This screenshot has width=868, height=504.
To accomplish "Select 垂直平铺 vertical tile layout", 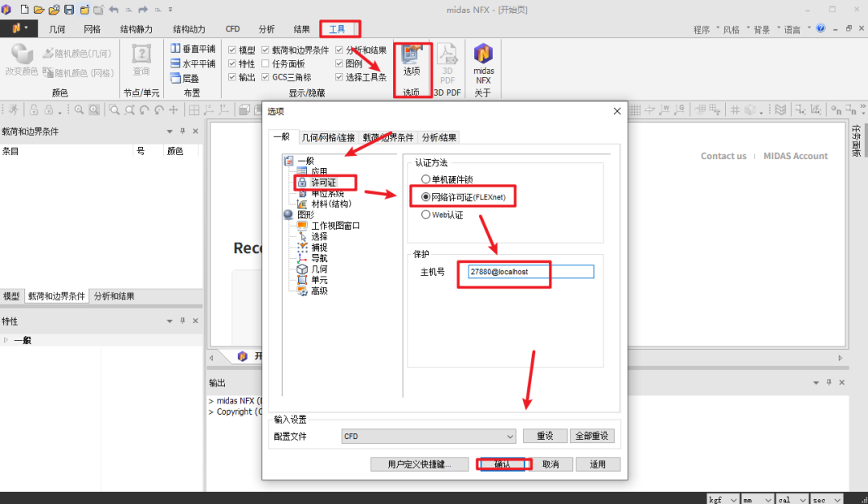I will tap(193, 49).
